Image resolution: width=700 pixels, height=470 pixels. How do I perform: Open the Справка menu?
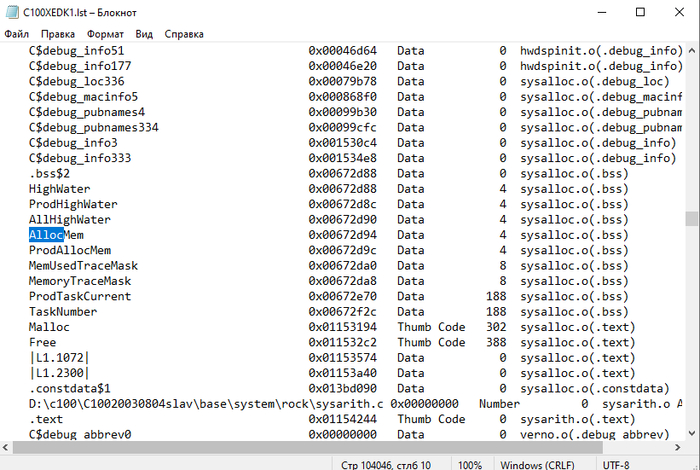(184, 33)
